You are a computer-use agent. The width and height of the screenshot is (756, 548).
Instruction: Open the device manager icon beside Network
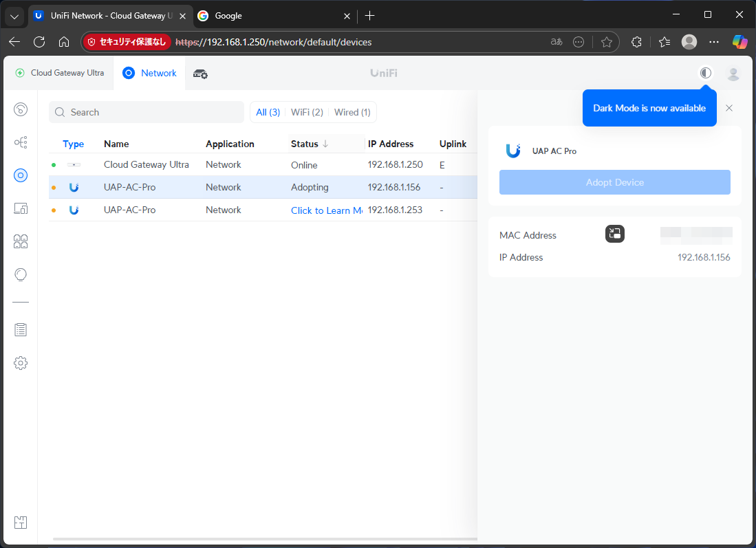tap(200, 74)
